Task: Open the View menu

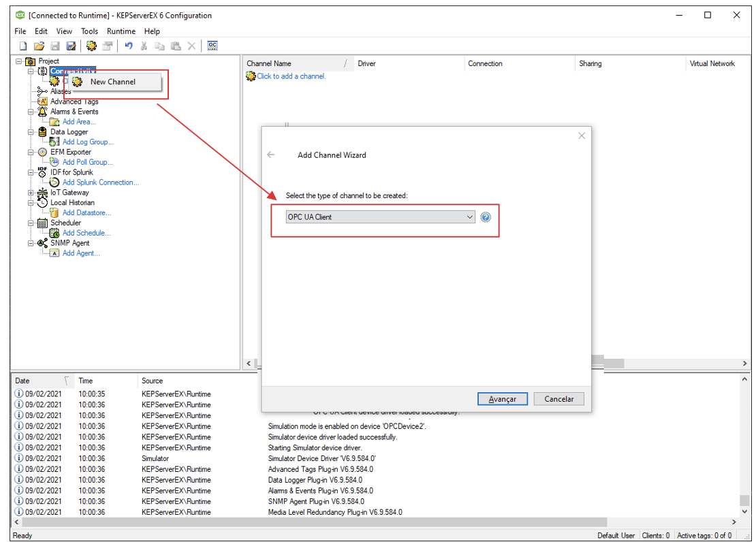Action: tap(64, 31)
